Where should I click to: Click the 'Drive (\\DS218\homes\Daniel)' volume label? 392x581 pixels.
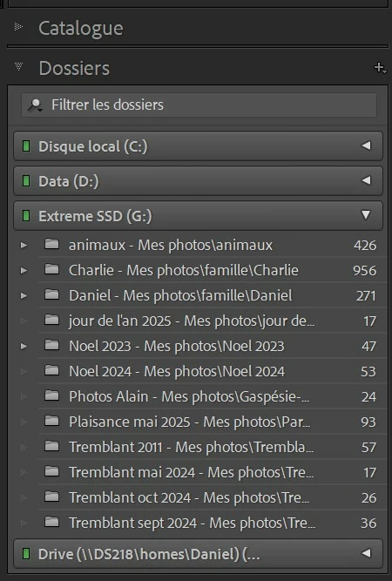point(149,554)
